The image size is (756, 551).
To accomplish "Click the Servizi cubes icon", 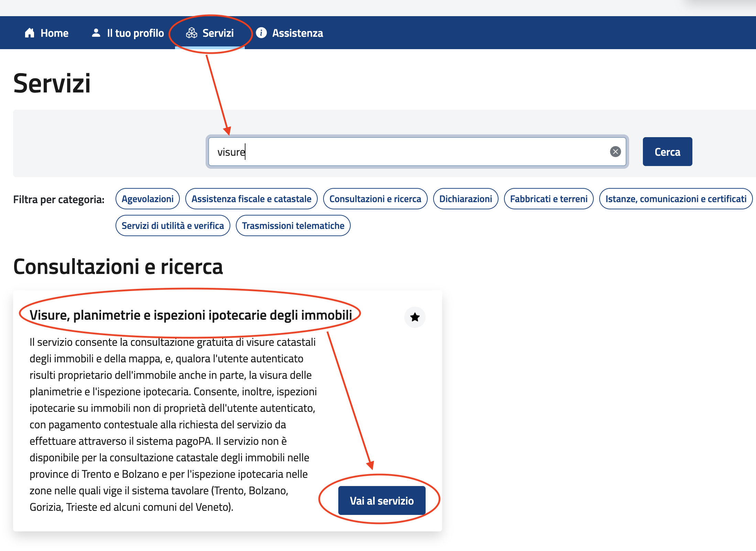I will tap(191, 33).
